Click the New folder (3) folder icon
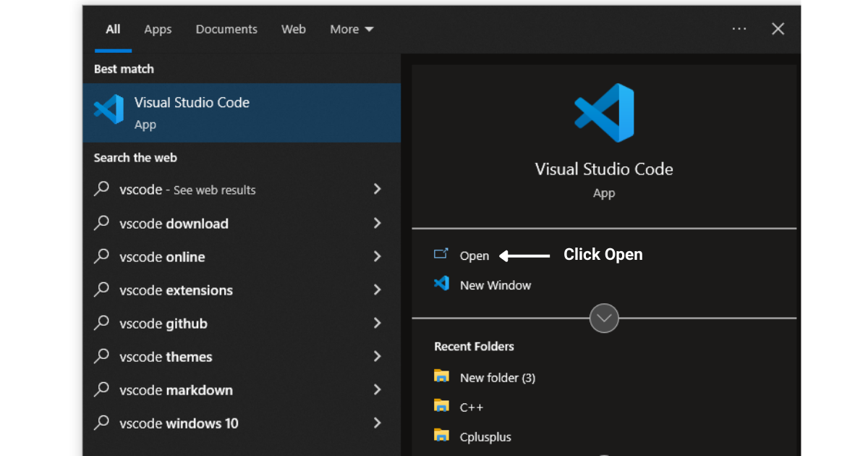This screenshot has height=456, width=868. 441,376
